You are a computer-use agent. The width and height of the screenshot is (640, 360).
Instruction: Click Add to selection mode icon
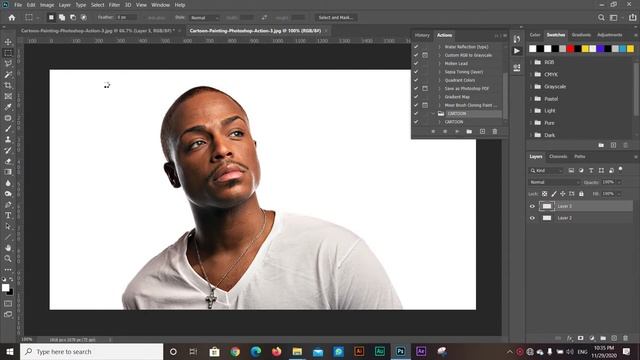coord(62,18)
